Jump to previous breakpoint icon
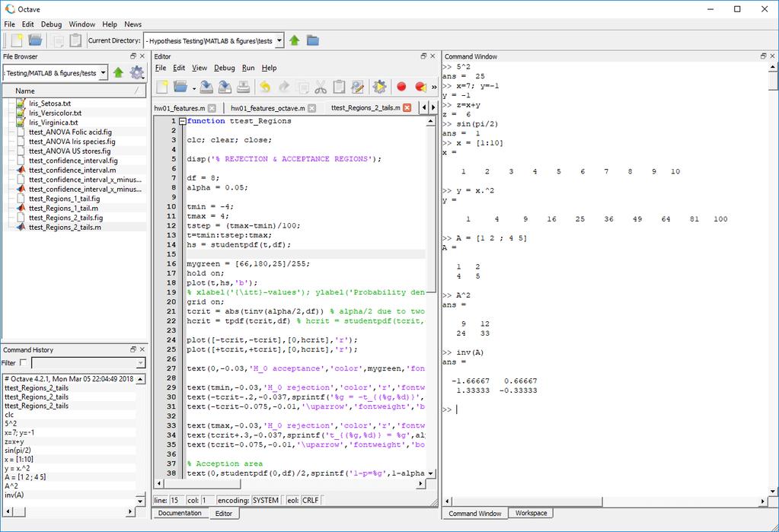This screenshot has height=532, width=779. [420, 87]
